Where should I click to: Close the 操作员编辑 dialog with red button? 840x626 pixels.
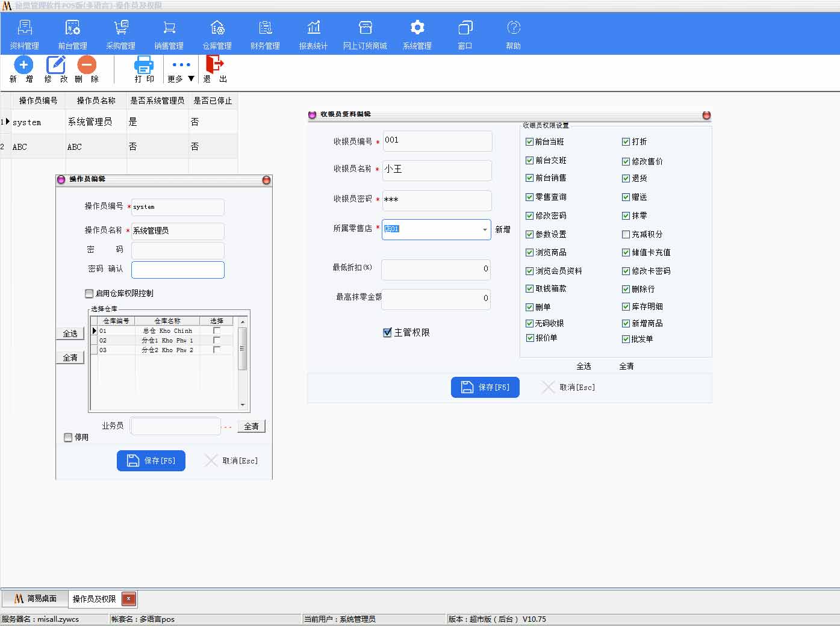pos(266,180)
